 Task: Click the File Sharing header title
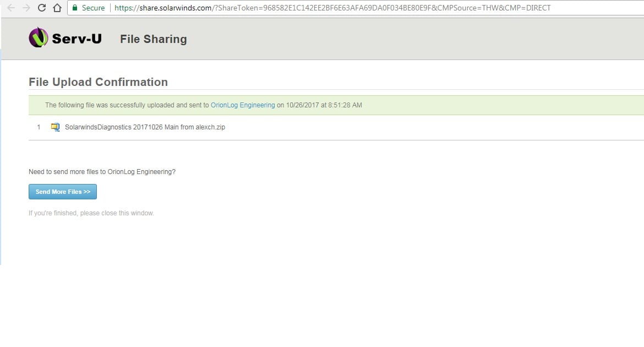[x=153, y=39]
